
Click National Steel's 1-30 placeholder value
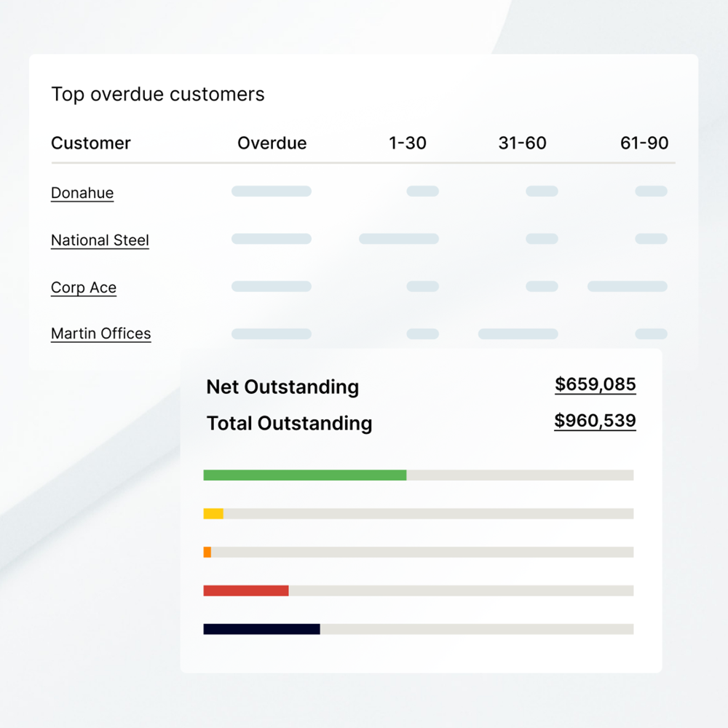pos(399,239)
